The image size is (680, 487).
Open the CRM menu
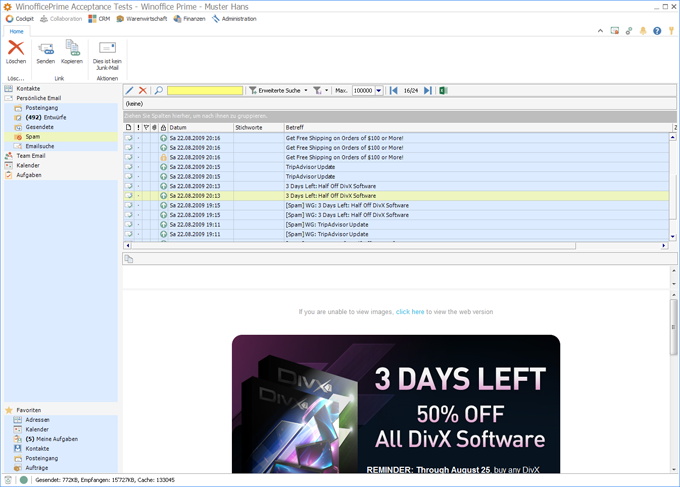99,19
